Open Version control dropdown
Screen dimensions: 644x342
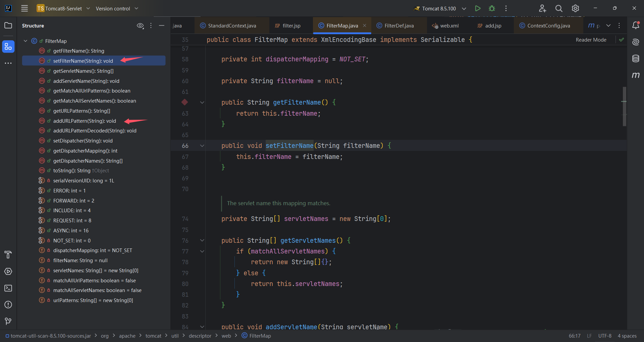pyautogui.click(x=117, y=8)
